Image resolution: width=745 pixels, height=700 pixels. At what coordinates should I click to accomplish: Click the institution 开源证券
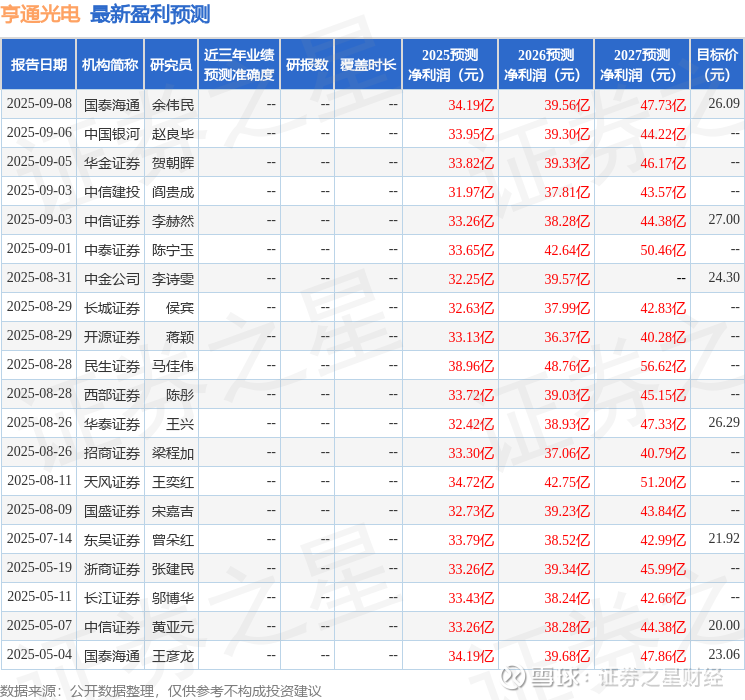(x=112, y=336)
